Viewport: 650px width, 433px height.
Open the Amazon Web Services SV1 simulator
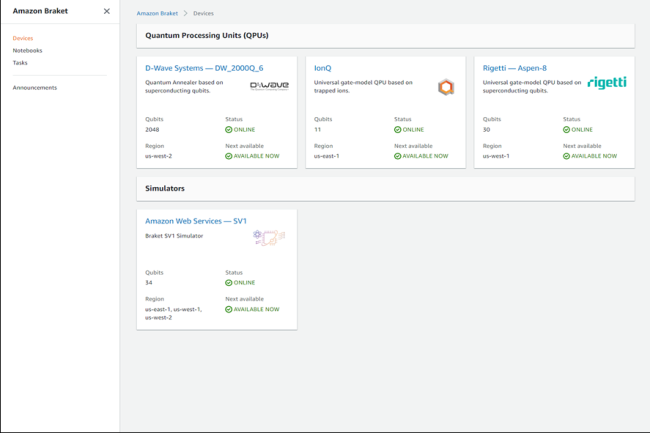(196, 221)
